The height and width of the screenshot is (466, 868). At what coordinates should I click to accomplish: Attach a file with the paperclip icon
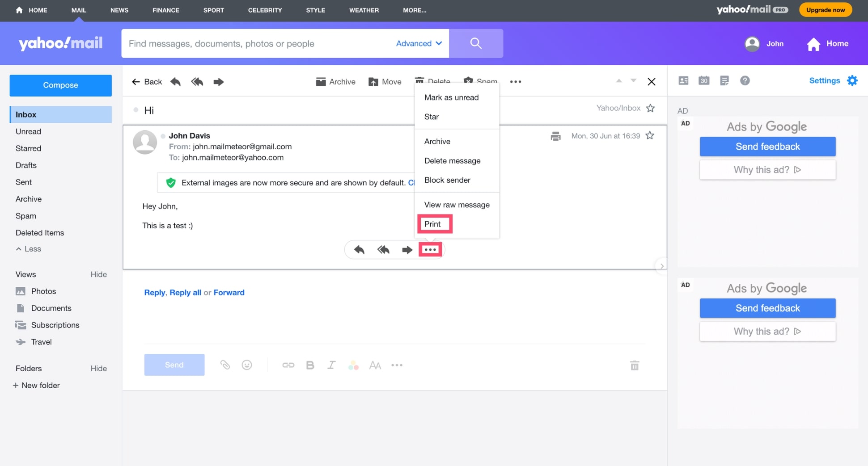(225, 365)
